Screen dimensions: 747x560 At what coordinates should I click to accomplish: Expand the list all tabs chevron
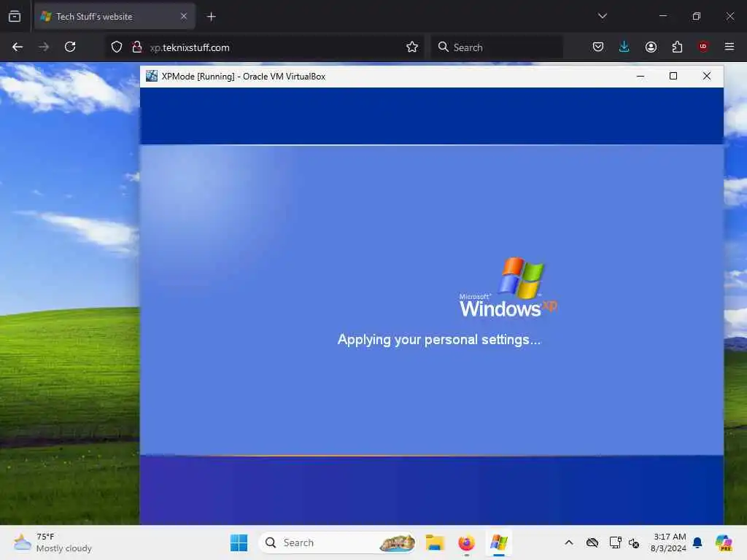(x=602, y=16)
